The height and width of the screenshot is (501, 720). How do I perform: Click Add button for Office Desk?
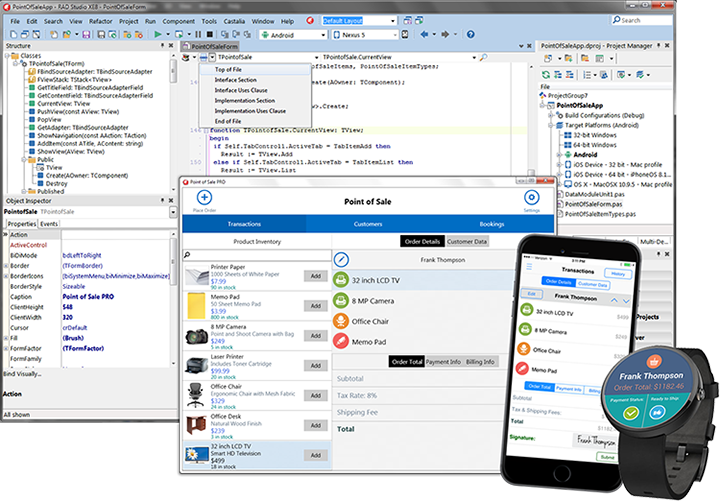tap(315, 425)
